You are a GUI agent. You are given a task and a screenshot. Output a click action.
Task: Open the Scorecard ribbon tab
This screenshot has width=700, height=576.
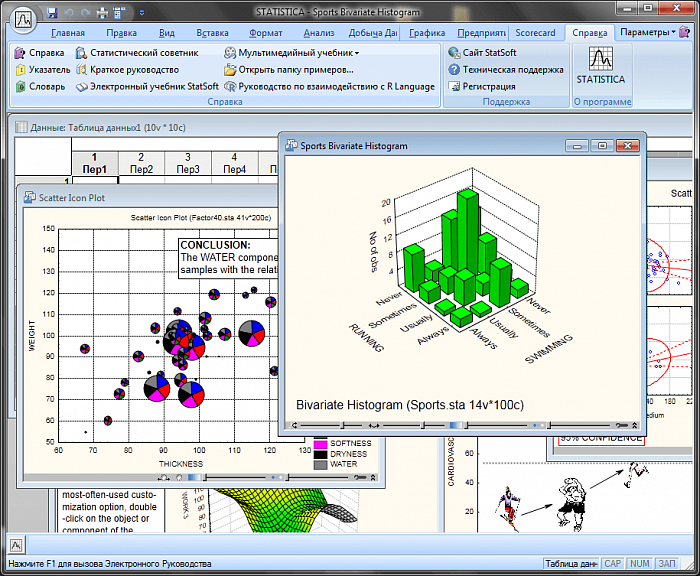[535, 33]
